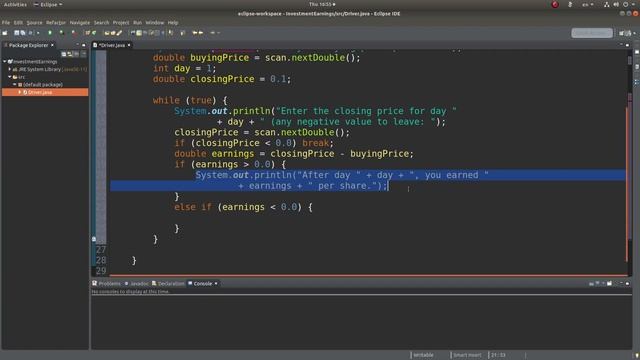Click Collapse All in Package Explorer
Image resolution: width=640 pixels, height=360 pixels.
[64, 54]
